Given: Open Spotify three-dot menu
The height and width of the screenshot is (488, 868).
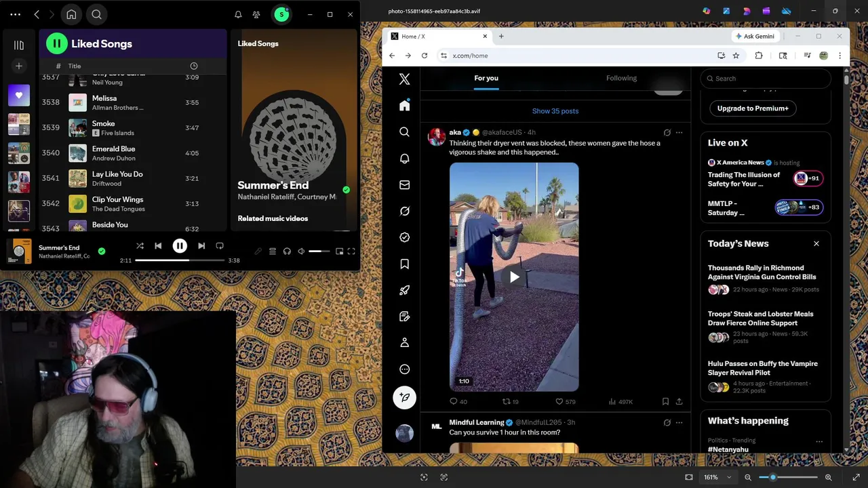Looking at the screenshot, I should 15,14.
